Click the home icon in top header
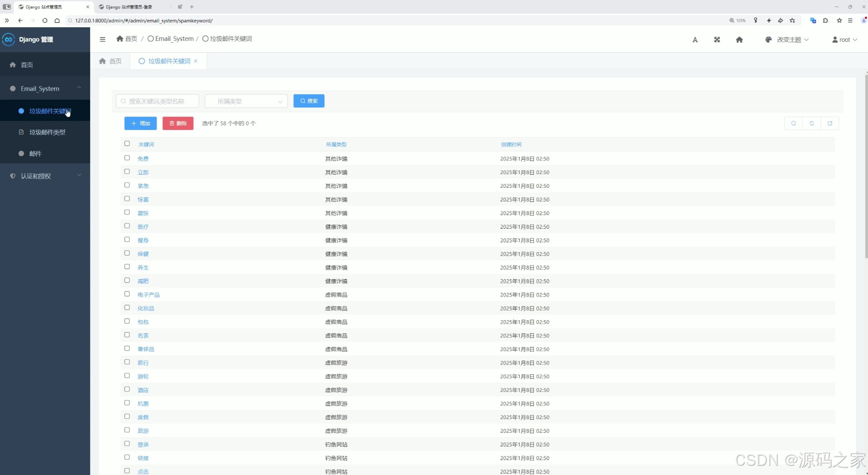This screenshot has width=868, height=475. (739, 40)
